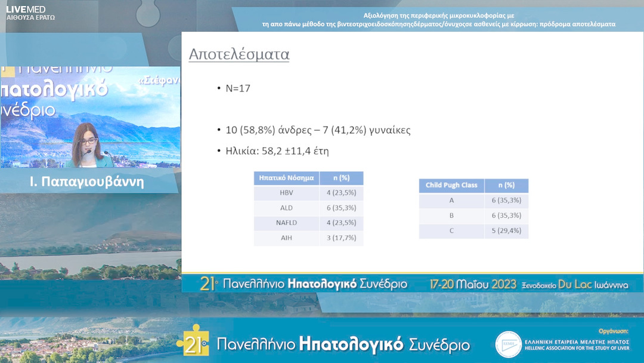Image resolution: width=644 pixels, height=363 pixels.
Task: Click the AIH row label
Action: click(286, 238)
